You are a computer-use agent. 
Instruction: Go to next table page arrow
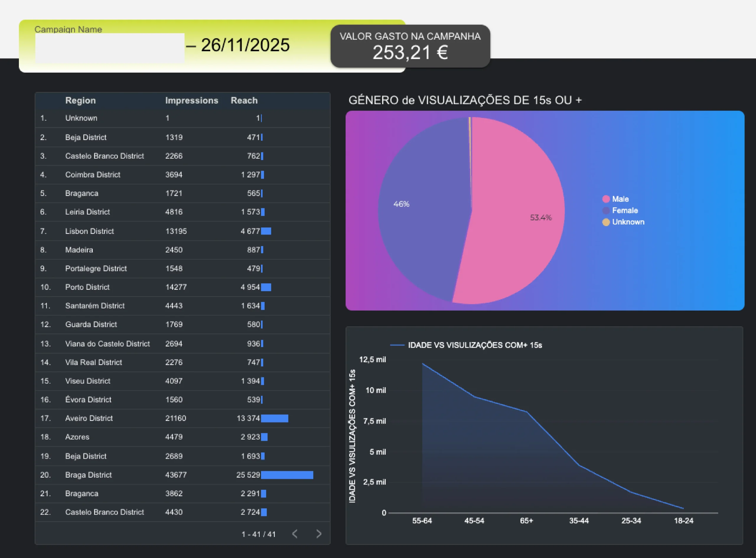click(x=318, y=534)
